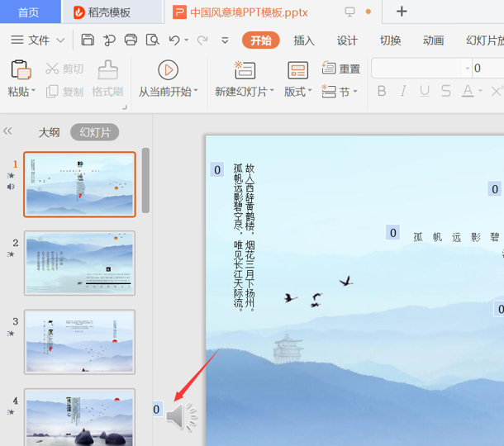Open a new tab with plus button
Image resolution: width=504 pixels, height=446 pixels.
[x=402, y=12]
